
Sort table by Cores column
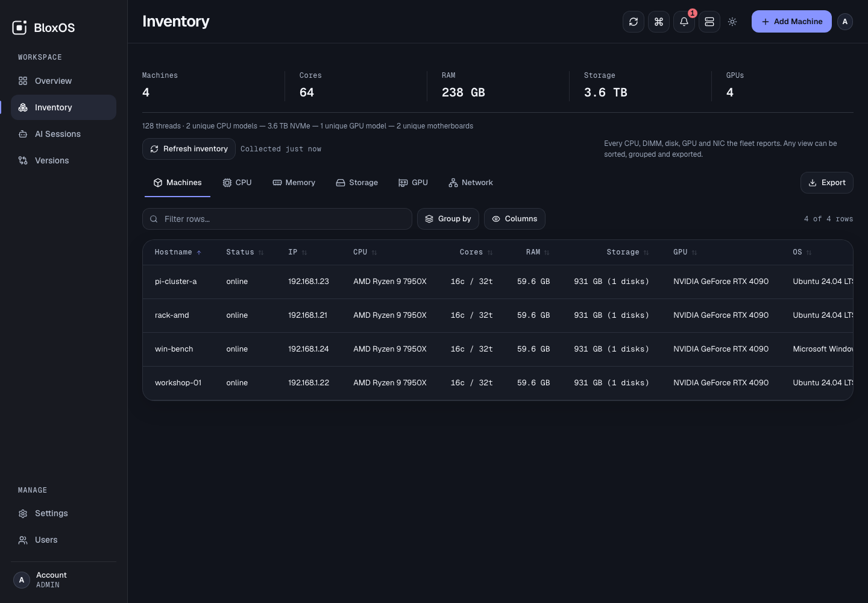(x=476, y=252)
